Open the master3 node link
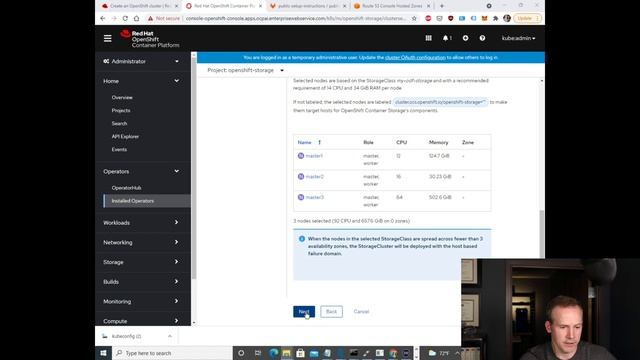Viewport: 640px width, 360px height. coord(315,197)
